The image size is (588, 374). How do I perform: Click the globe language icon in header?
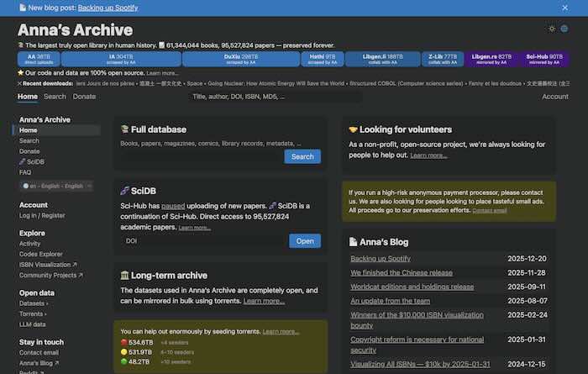(564, 29)
